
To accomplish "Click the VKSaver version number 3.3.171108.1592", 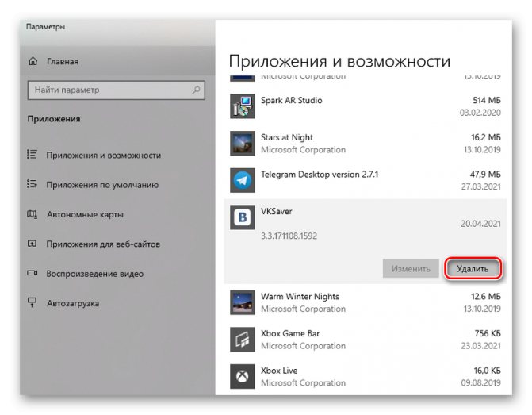I will click(289, 236).
